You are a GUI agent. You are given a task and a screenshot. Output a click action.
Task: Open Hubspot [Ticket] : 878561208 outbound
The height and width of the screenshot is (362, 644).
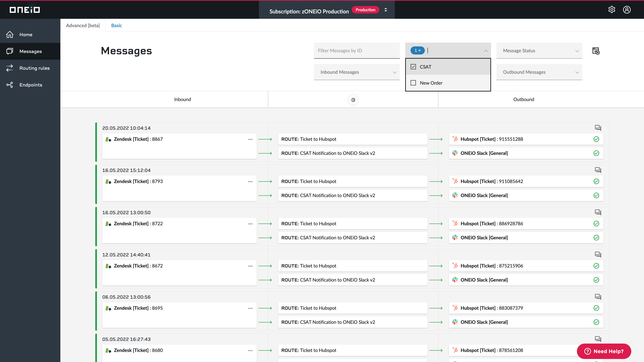(x=526, y=350)
